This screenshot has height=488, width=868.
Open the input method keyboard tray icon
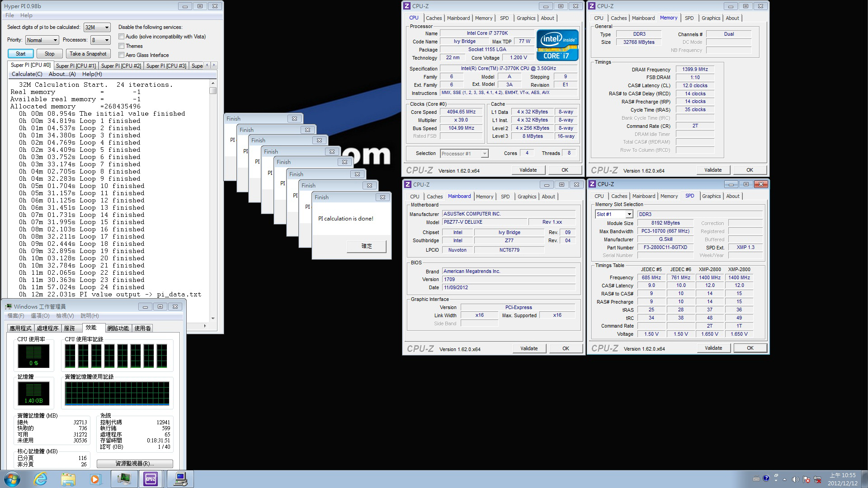click(x=756, y=479)
